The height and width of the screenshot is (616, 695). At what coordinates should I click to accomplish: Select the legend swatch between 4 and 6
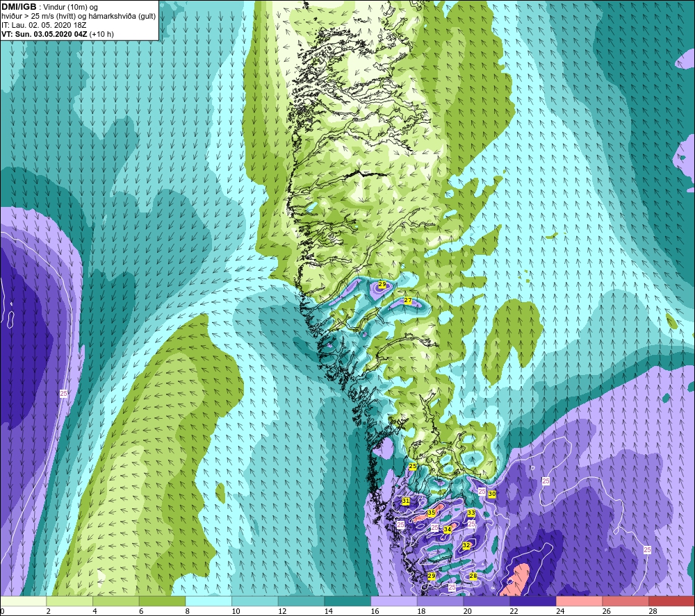click(115, 601)
